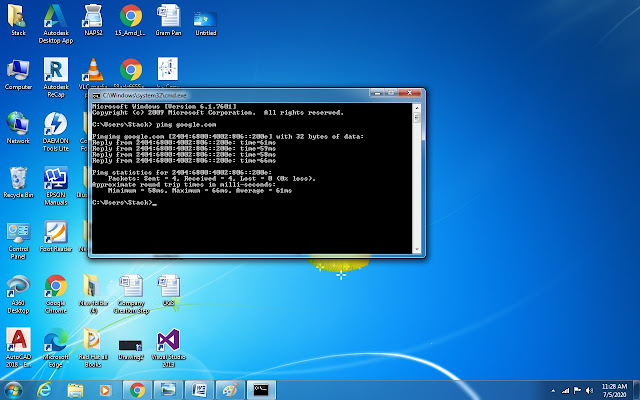Select the Drawing2 file icon
The width and height of the screenshot is (640, 400).
tap(131, 349)
